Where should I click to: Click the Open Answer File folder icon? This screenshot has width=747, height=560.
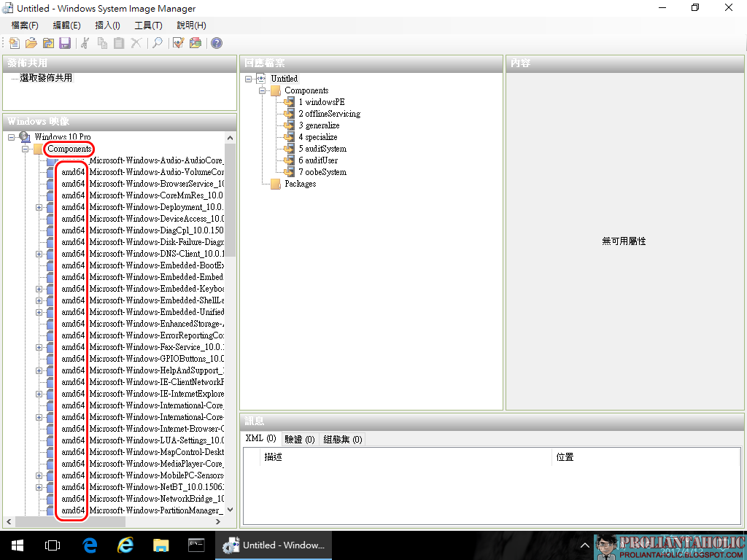[31, 43]
